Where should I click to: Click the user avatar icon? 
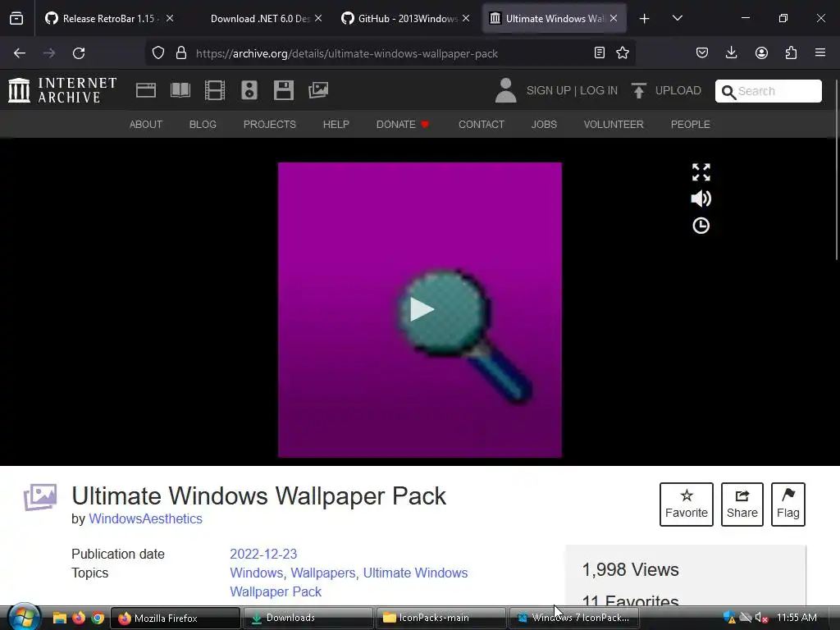[505, 90]
